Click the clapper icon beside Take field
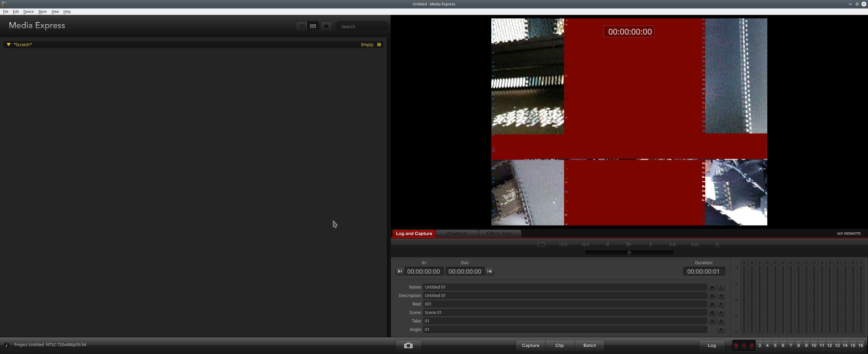The width and height of the screenshot is (868, 354). (712, 321)
